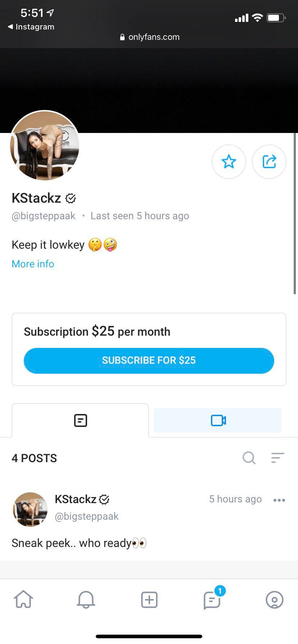The height and width of the screenshot is (644, 298).
Task: Open notifications bell icon
Action: (x=86, y=599)
